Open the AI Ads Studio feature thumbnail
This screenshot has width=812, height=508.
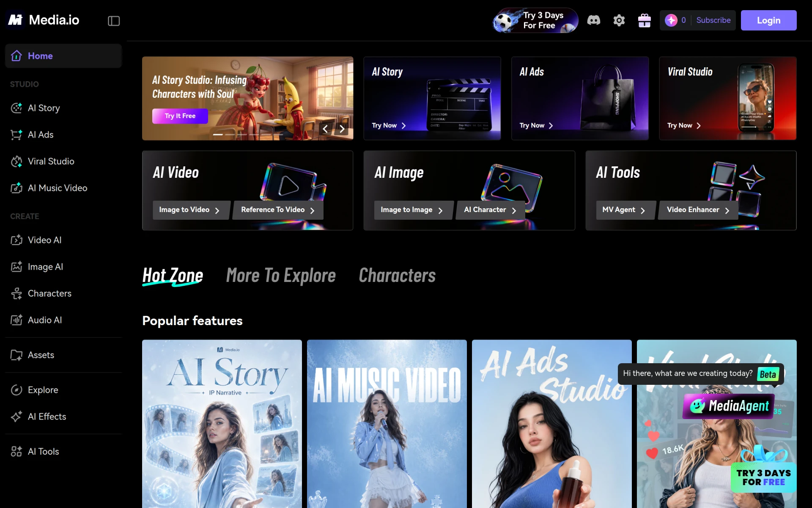(x=552, y=424)
